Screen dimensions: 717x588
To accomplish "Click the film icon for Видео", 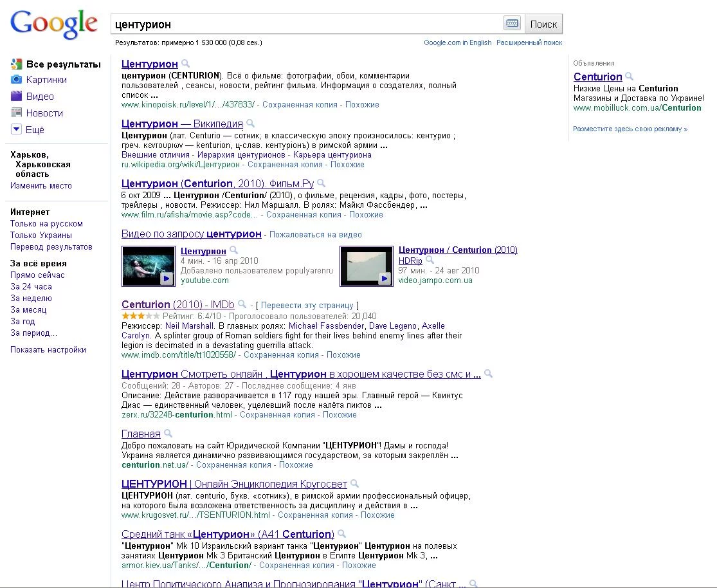I will 17,96.
